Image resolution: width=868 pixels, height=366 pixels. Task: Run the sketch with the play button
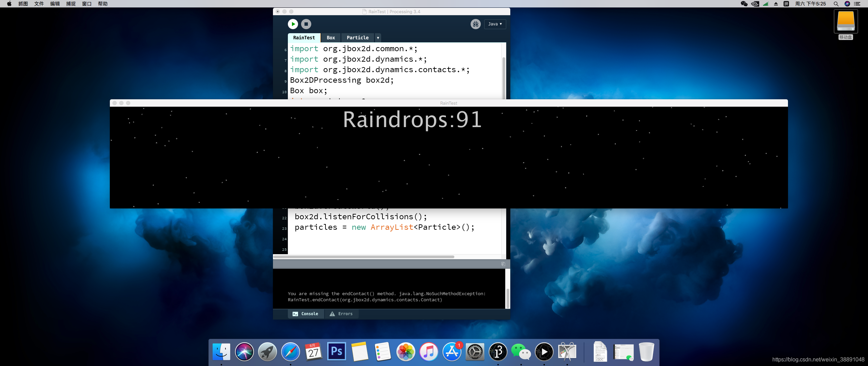[x=293, y=24]
